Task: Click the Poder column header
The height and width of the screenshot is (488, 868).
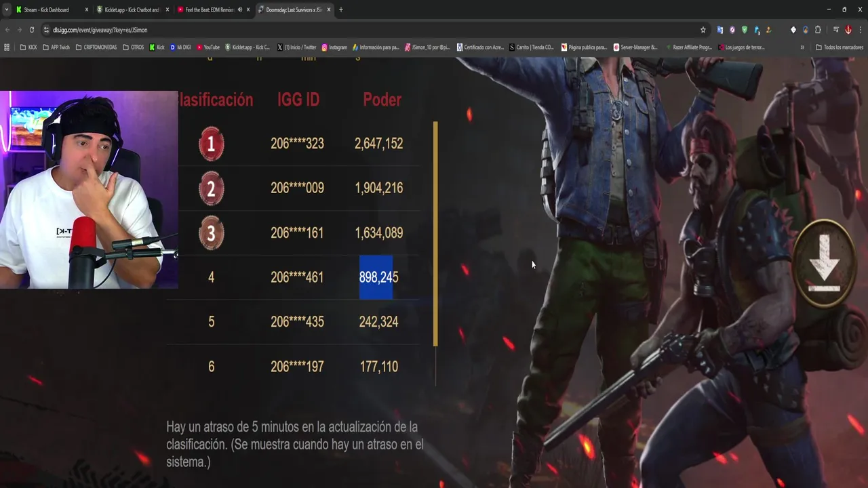Action: click(382, 100)
